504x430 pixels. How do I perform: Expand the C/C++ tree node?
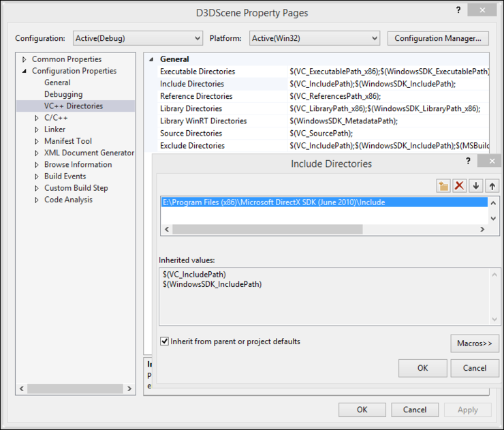(x=37, y=118)
